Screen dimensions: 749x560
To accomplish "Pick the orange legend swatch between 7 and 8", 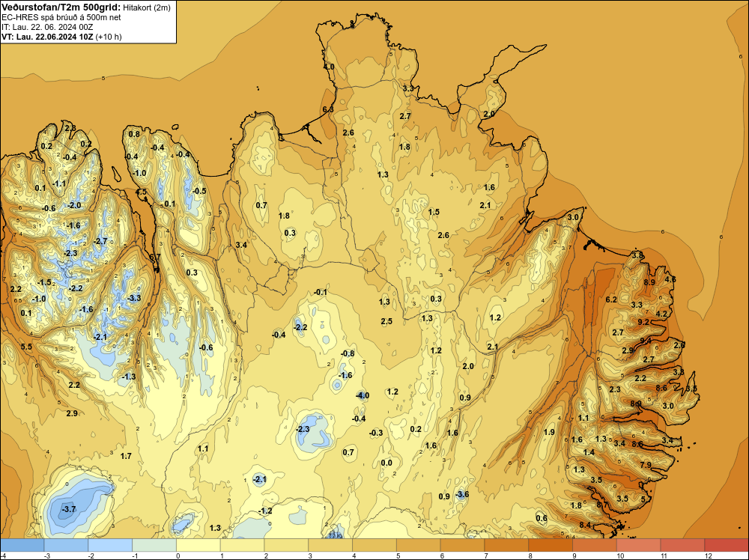I will tap(506, 545).
